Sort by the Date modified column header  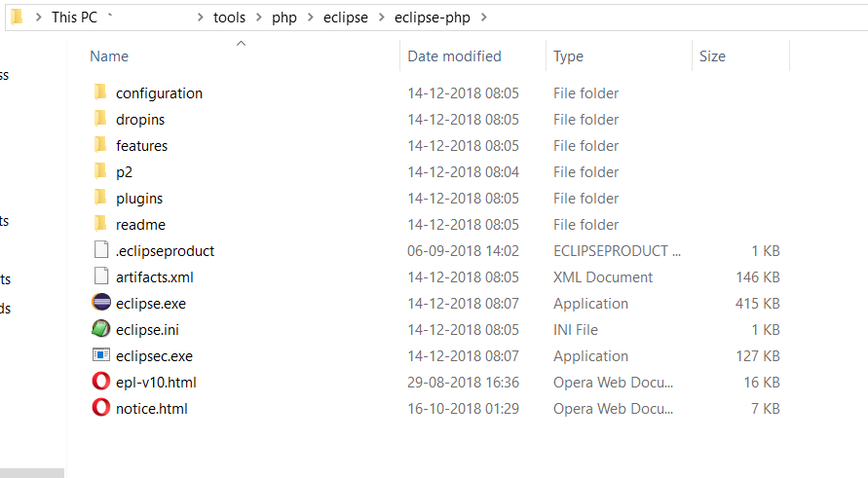click(x=455, y=56)
